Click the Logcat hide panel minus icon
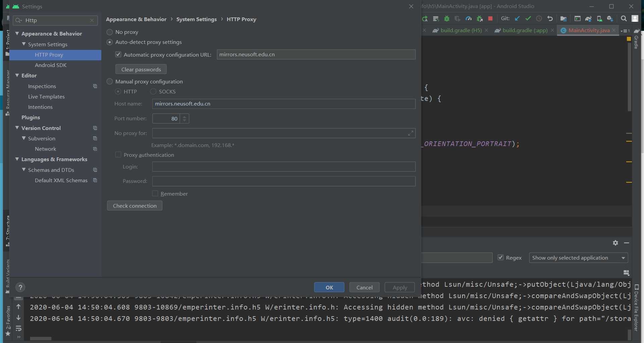Screen dimensions: 644x343 point(627,243)
